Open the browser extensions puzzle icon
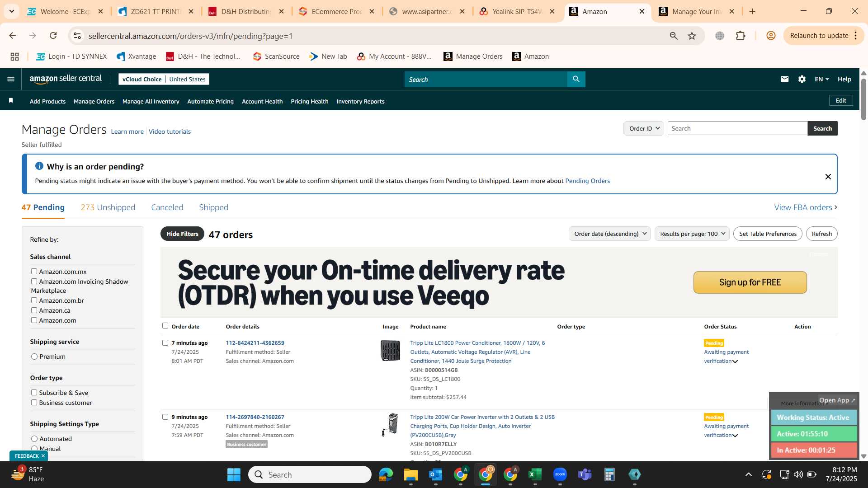Viewport: 868px width, 488px height. click(741, 36)
